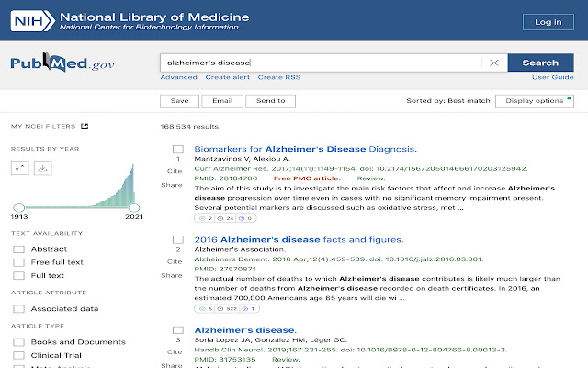Screen dimensions: 588x368
Task: Open the Email results option
Action: [x=221, y=101]
